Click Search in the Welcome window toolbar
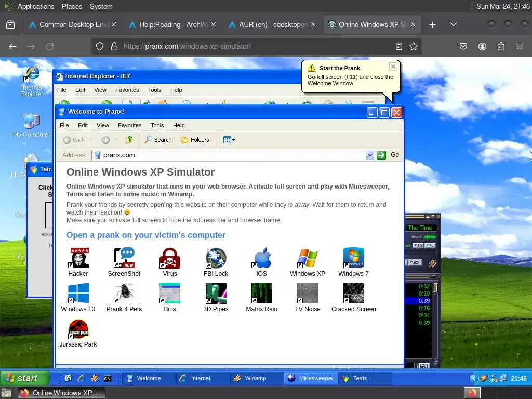Image resolution: width=532 pixels, height=399 pixels. (x=158, y=140)
